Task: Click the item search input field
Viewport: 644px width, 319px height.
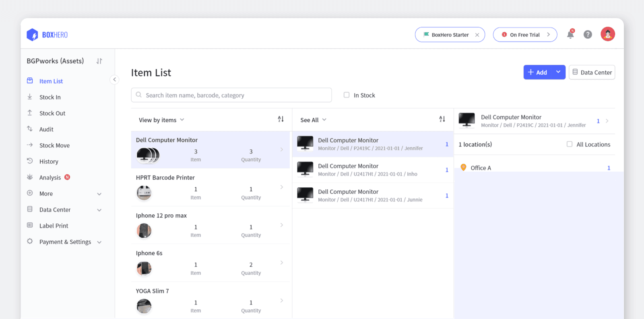Action: tap(231, 95)
